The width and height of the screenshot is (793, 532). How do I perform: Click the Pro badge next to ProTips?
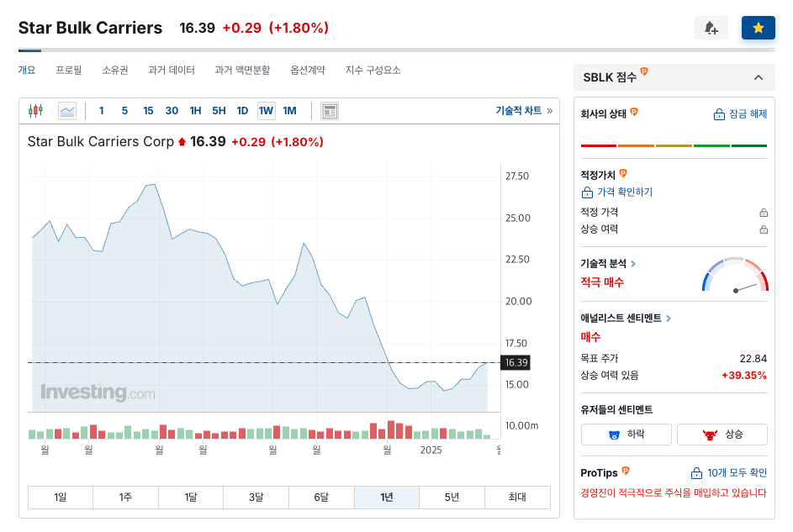pyautogui.click(x=626, y=471)
